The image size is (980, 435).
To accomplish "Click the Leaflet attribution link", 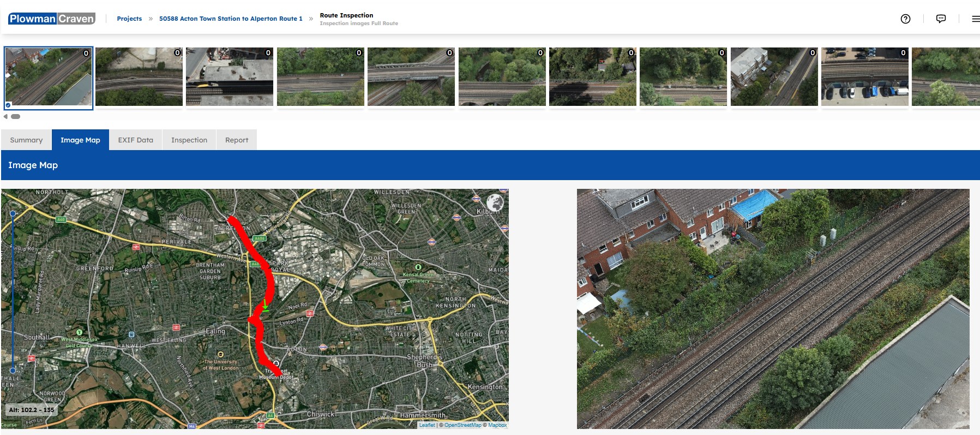I will [x=427, y=425].
